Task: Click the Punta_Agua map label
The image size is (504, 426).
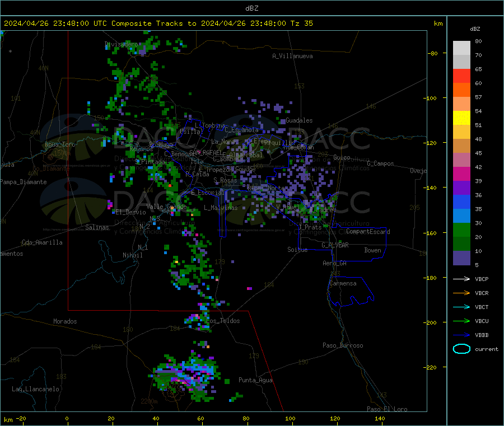Action: [x=255, y=380]
